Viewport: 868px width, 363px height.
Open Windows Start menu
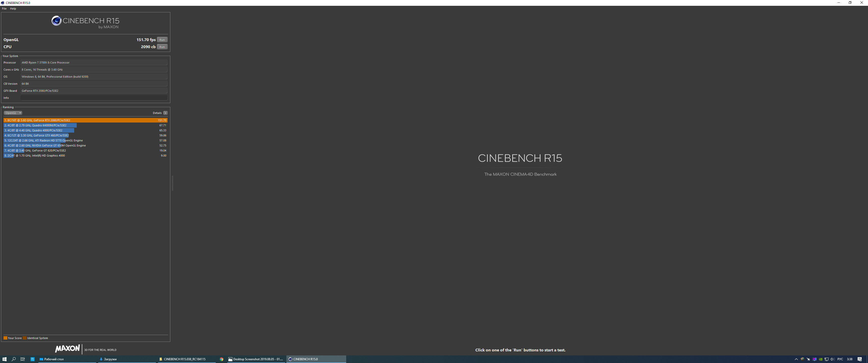[4, 359]
